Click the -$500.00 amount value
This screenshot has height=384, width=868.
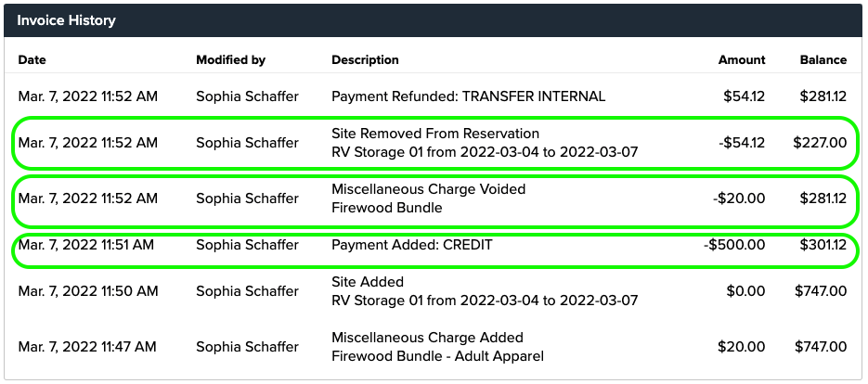(734, 245)
